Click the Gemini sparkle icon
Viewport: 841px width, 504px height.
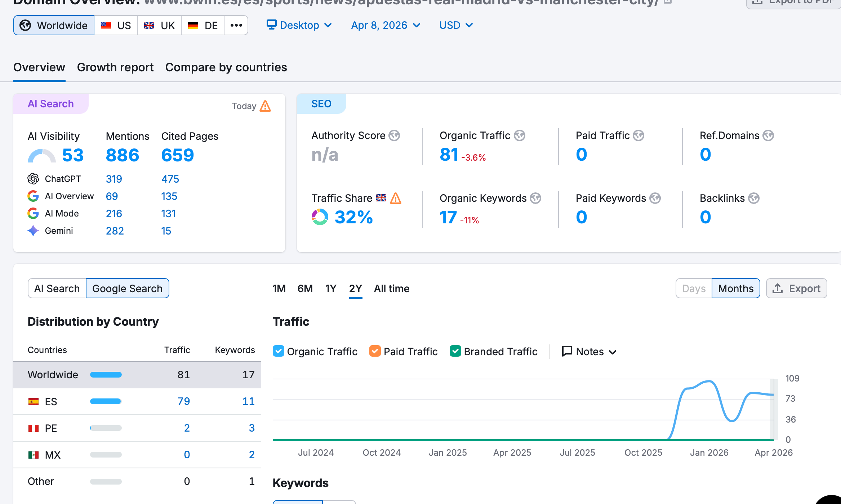pyautogui.click(x=33, y=231)
